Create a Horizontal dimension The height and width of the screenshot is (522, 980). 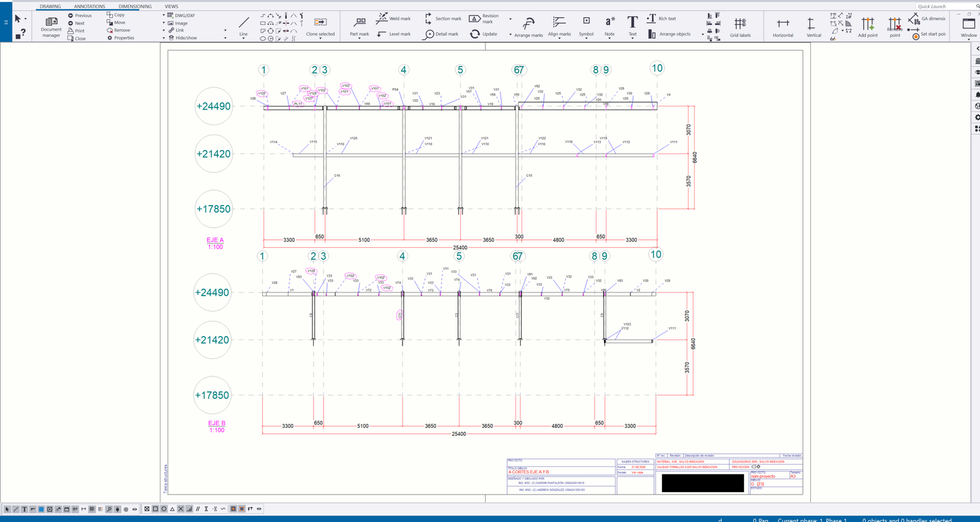pos(783,28)
